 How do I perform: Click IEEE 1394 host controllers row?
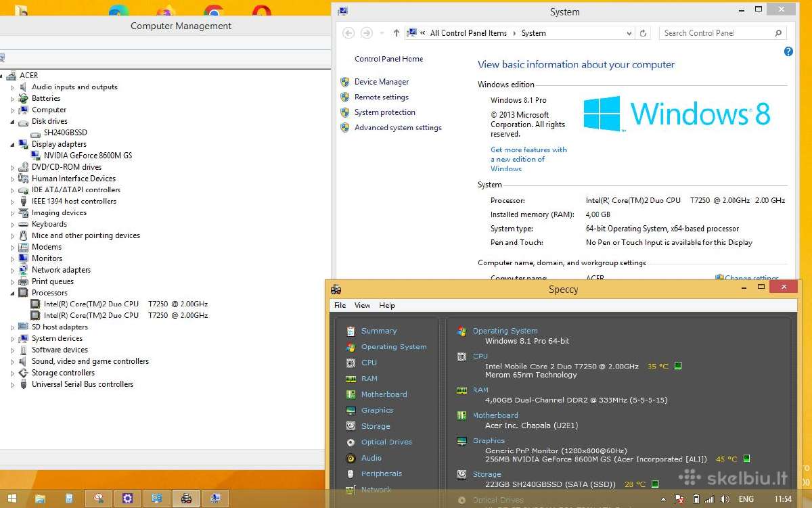(74, 201)
